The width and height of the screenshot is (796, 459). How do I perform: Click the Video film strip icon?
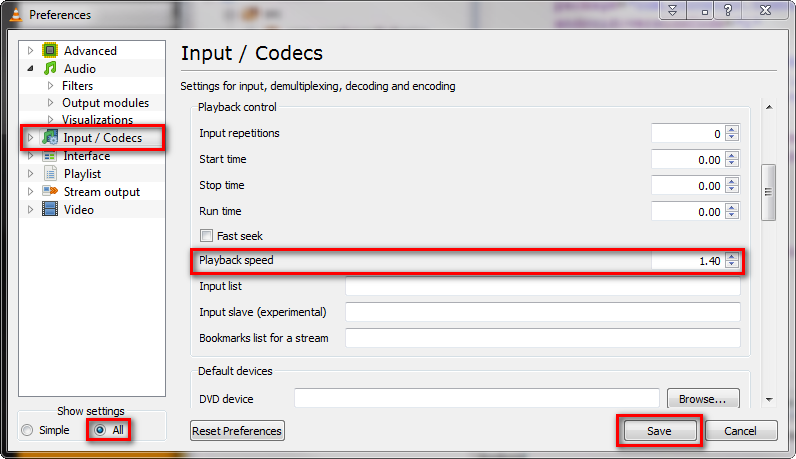(x=50, y=210)
